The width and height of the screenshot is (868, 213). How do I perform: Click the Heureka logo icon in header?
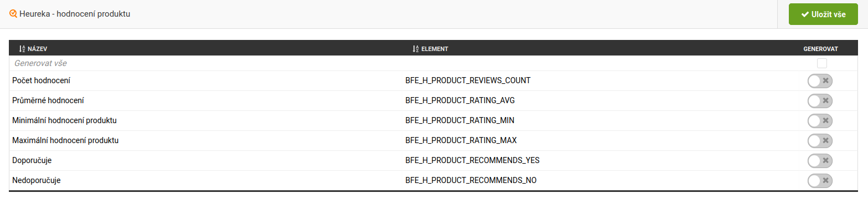(x=13, y=14)
